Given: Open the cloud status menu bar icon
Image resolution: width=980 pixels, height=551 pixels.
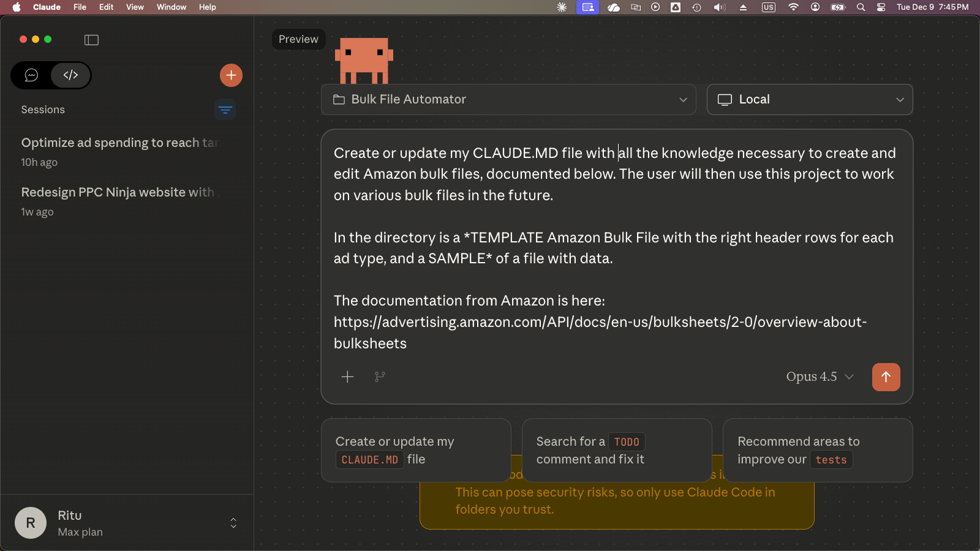Looking at the screenshot, I should [x=614, y=7].
